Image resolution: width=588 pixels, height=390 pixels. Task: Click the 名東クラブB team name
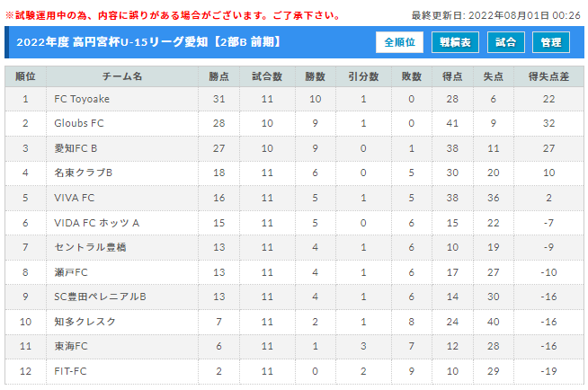(x=84, y=173)
